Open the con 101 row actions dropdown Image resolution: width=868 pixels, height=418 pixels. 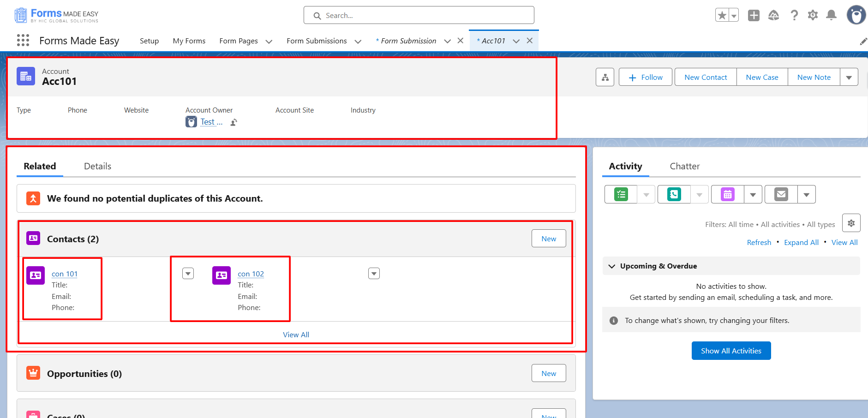tap(188, 274)
